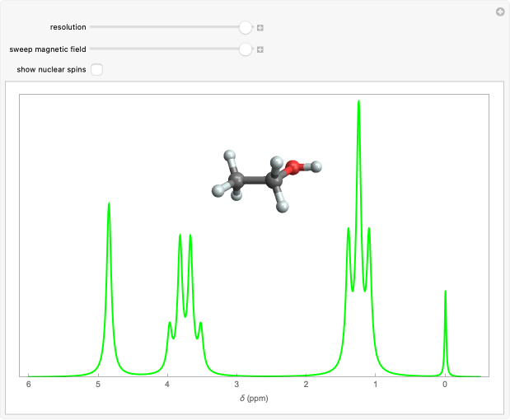
Task: Click the "sweep magnetic field" text label
Action: (x=48, y=49)
